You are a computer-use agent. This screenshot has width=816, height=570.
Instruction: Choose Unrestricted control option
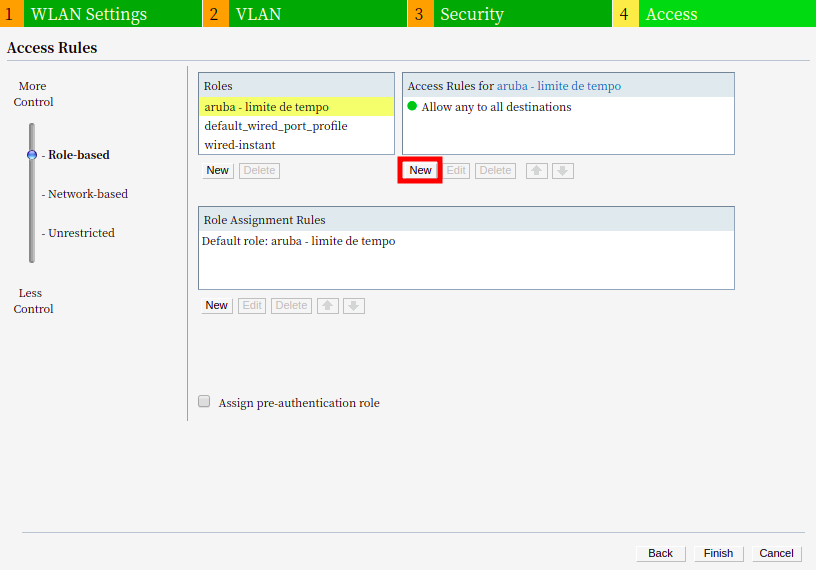80,233
